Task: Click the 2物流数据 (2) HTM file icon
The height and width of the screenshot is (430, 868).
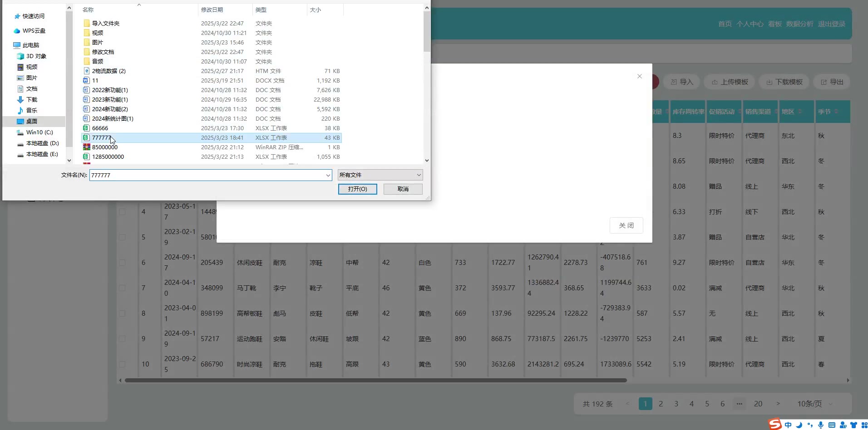Action: click(86, 71)
